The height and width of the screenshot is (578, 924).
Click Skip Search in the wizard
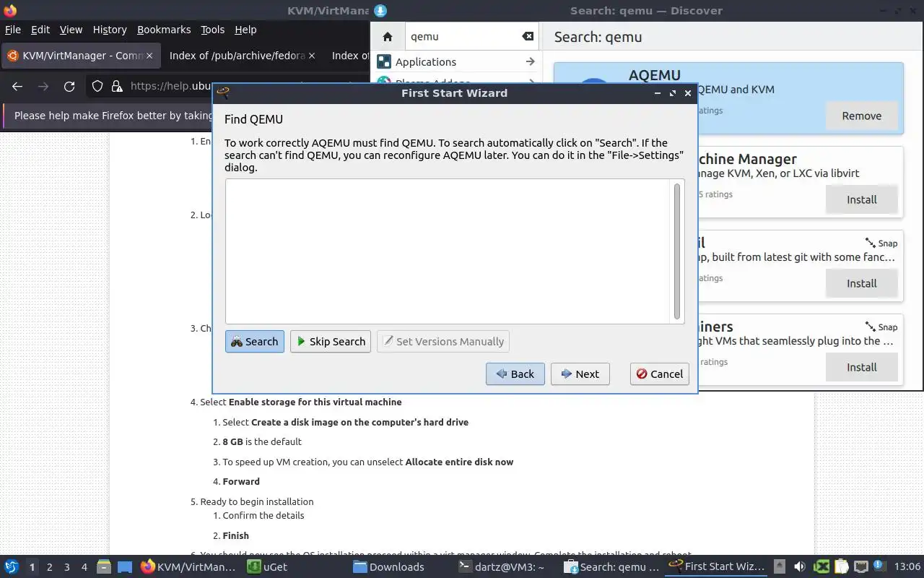tap(331, 342)
